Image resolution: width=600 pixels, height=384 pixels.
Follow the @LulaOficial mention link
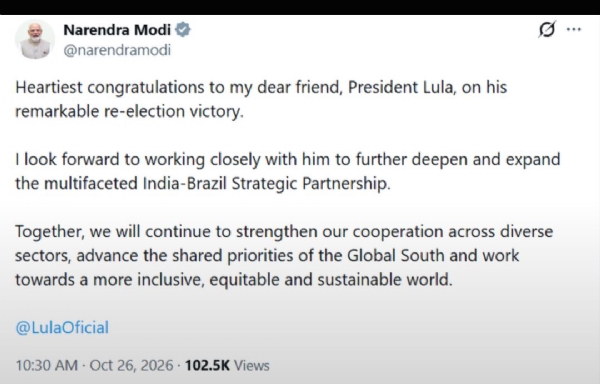62,328
